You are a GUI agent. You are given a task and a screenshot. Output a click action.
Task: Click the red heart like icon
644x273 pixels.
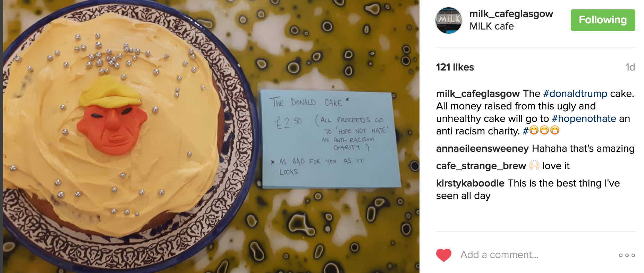[443, 255]
